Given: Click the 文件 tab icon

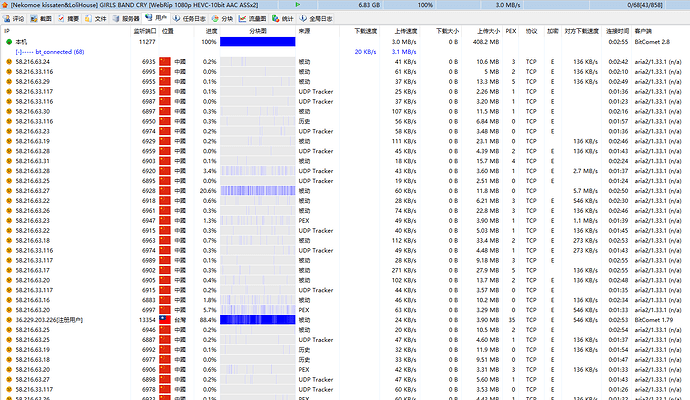Looking at the screenshot, I should tap(88, 18).
